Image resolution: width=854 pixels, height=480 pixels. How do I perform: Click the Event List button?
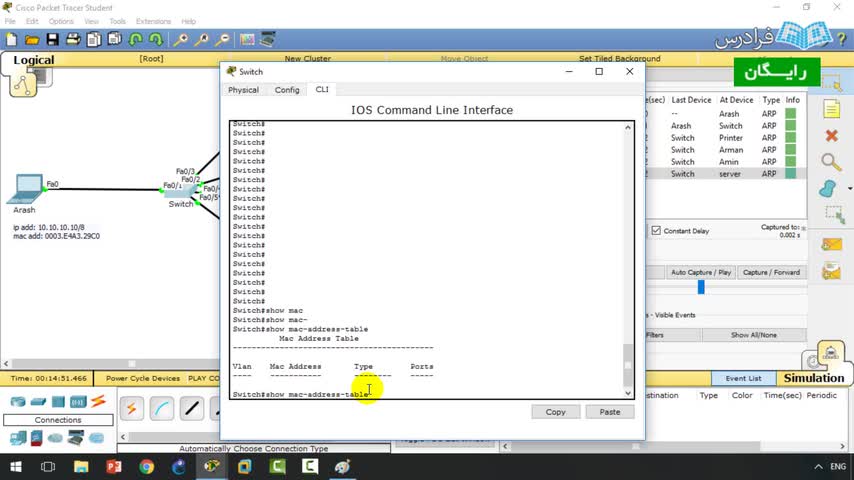[743, 378]
